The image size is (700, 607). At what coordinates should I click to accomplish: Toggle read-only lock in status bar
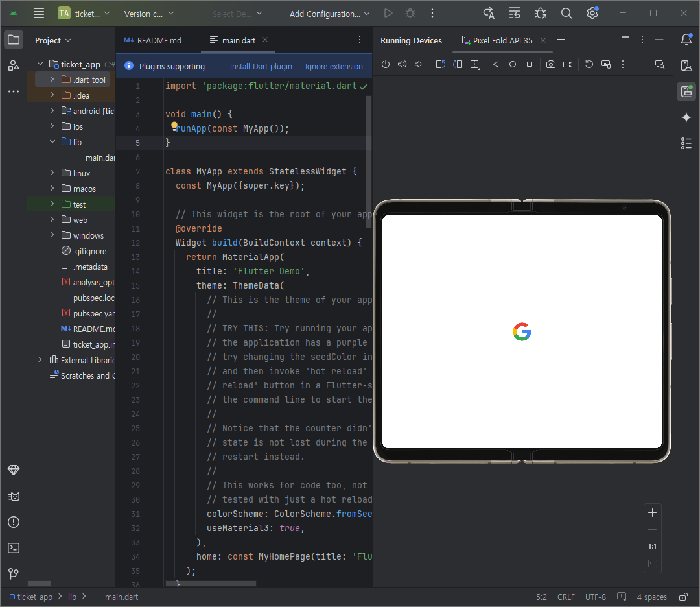click(684, 597)
